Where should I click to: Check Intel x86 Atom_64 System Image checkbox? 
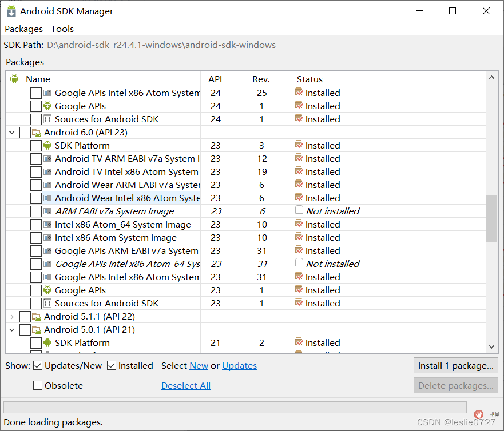tap(36, 224)
